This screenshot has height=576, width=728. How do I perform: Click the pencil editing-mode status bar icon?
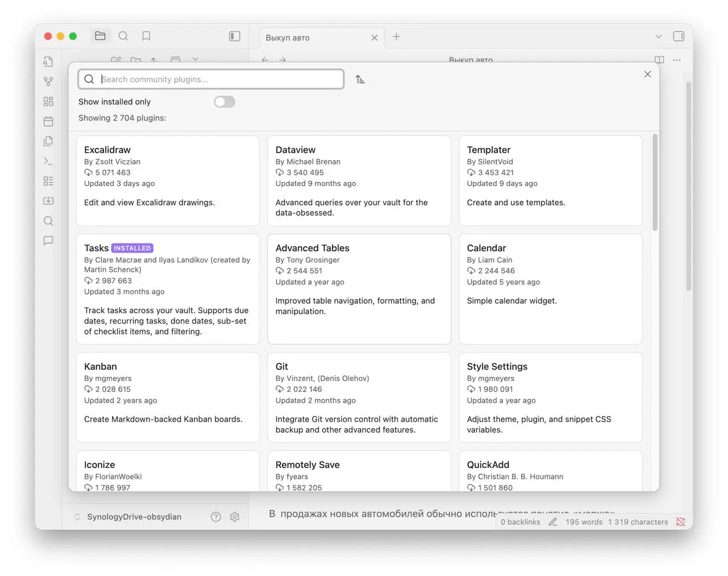tap(553, 522)
